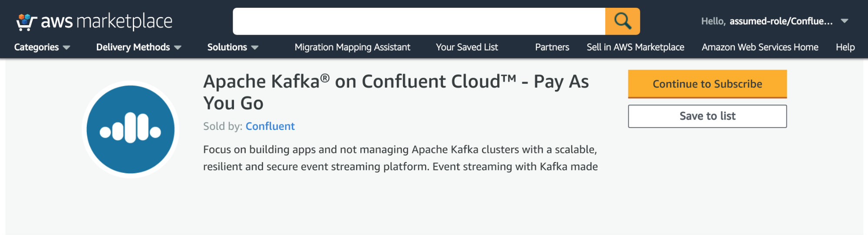This screenshot has width=868, height=235.
Task: Click Continue to Subscribe button
Action: 707,84
